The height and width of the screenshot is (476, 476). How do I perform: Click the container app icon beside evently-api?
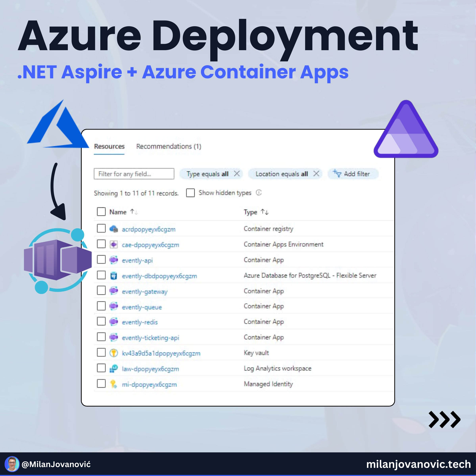(x=114, y=260)
